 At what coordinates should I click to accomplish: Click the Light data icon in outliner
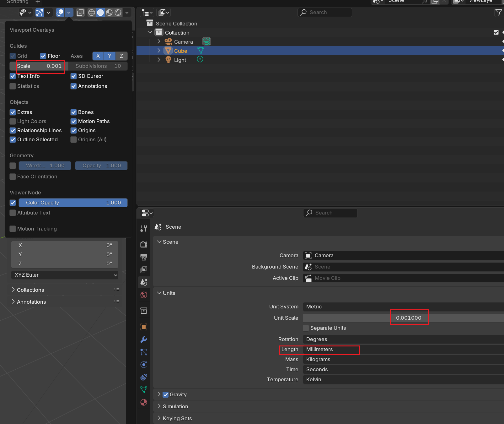point(200,59)
